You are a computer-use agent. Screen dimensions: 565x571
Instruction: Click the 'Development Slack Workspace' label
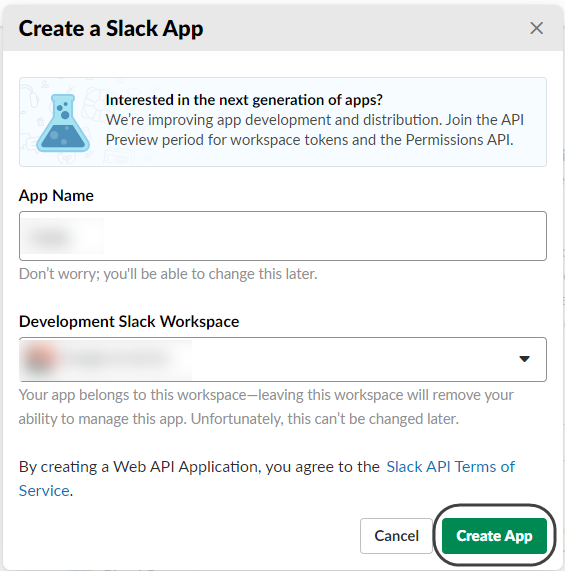click(129, 322)
